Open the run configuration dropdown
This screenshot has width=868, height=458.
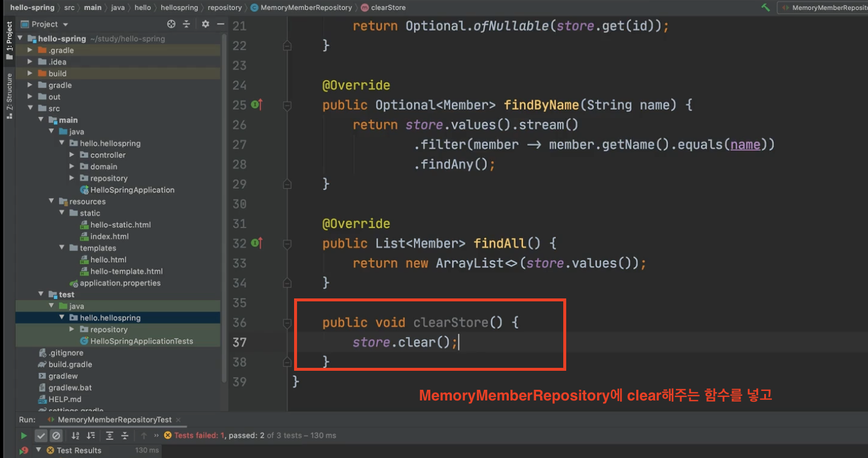pos(822,8)
